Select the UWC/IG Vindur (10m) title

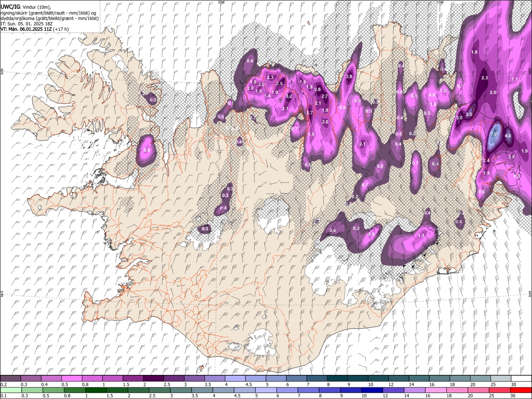coord(25,7)
